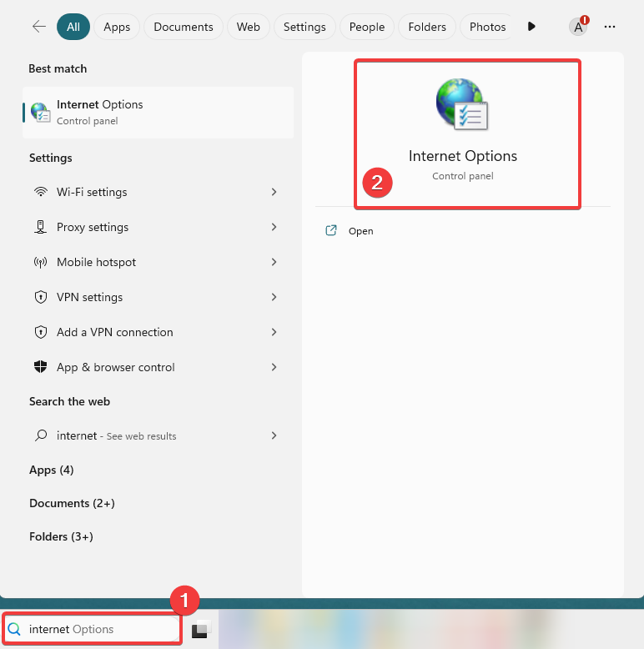Click the Add a VPN connection shield icon
This screenshot has width=644, height=649.
pos(41,332)
